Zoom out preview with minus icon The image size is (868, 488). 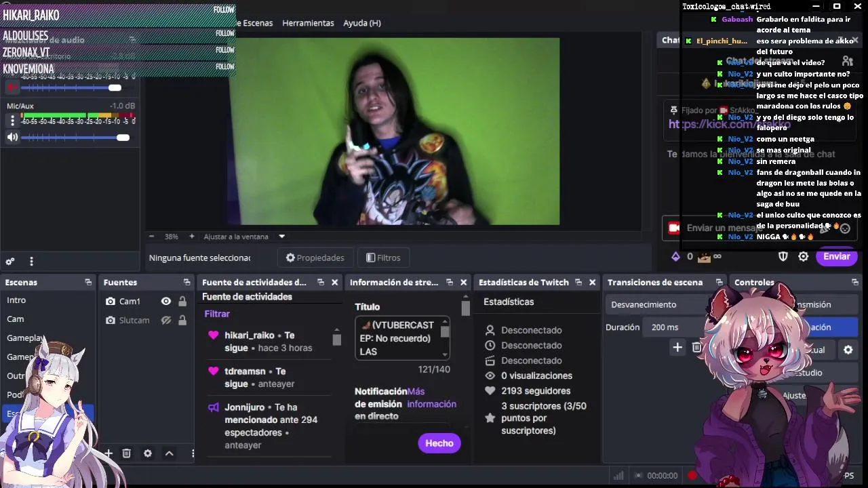[x=151, y=237]
